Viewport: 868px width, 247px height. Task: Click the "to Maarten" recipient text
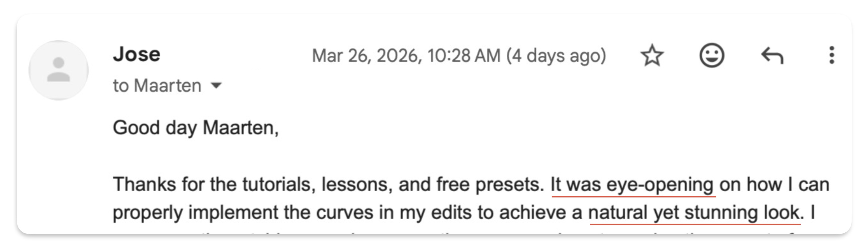157,86
